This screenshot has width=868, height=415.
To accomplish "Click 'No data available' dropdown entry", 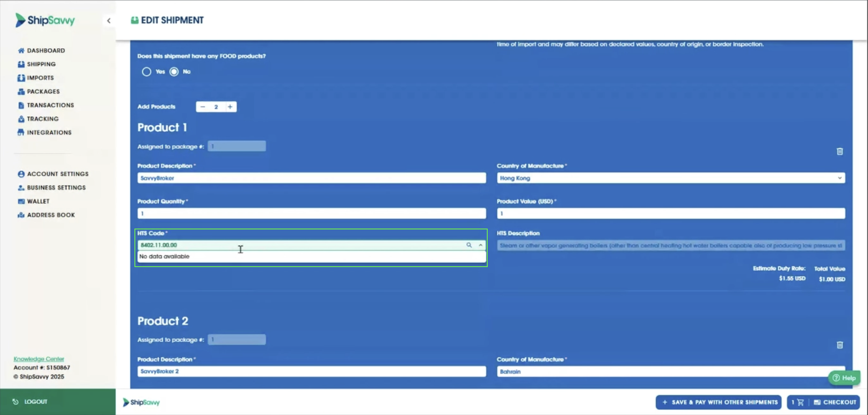I will pos(311,257).
